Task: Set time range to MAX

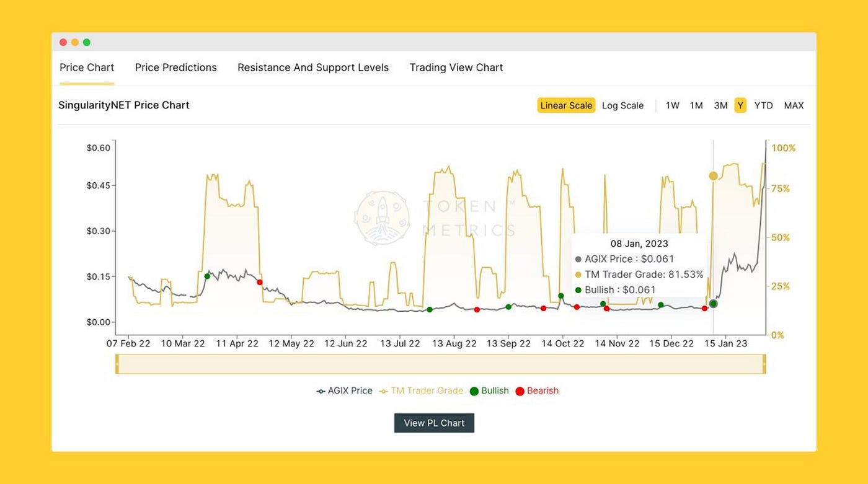Action: (794, 105)
